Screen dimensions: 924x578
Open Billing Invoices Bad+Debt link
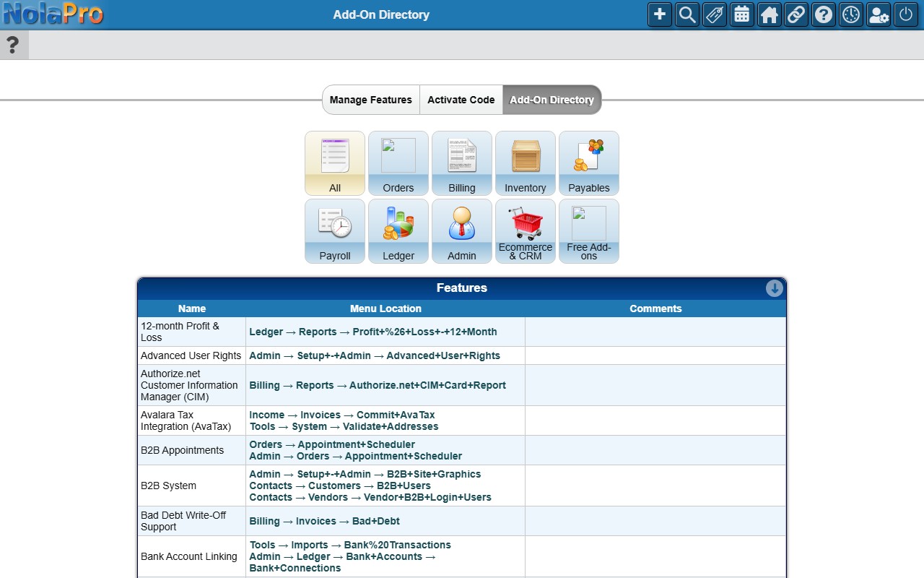pos(324,521)
